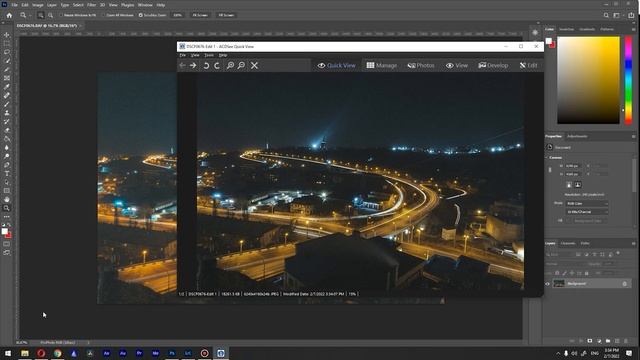Toggle Scrubby Zoom checkbox

[x=140, y=15]
